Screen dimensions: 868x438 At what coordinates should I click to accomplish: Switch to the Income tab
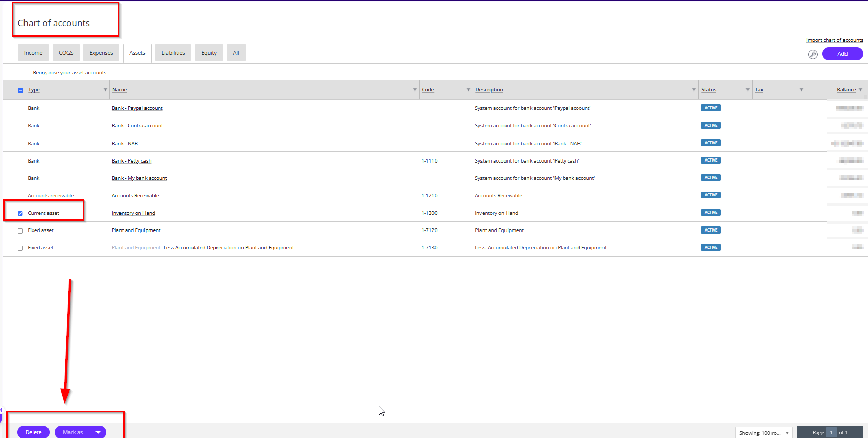(x=33, y=53)
